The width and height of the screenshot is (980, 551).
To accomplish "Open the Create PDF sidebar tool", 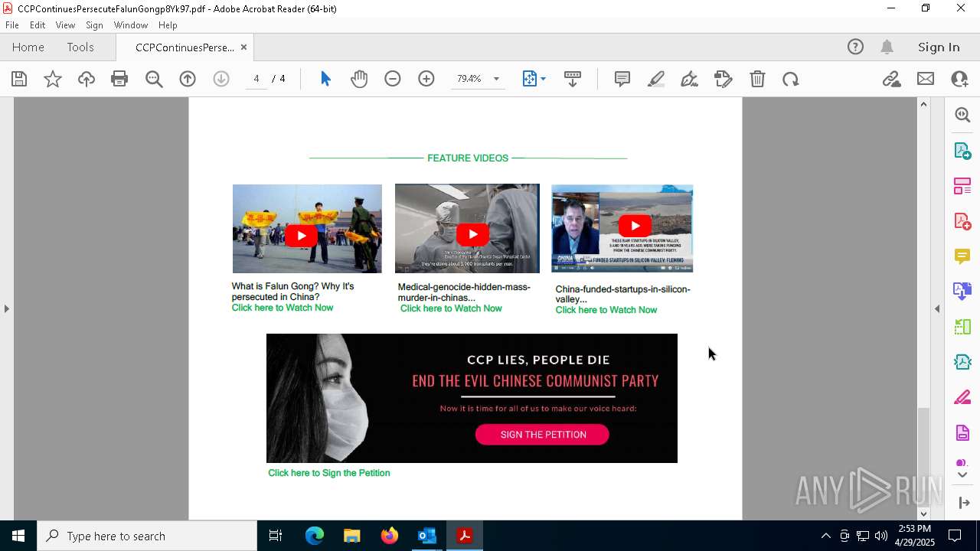I will tap(962, 221).
